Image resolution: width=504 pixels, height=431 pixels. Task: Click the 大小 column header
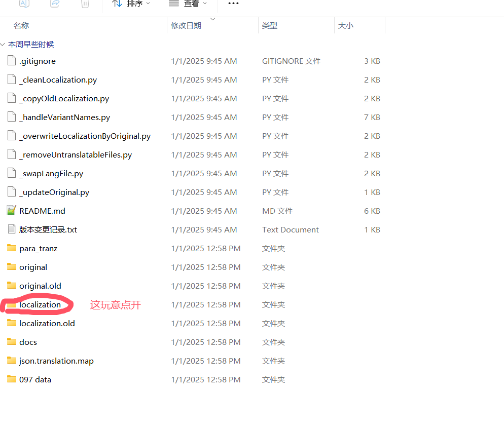pyautogui.click(x=346, y=26)
